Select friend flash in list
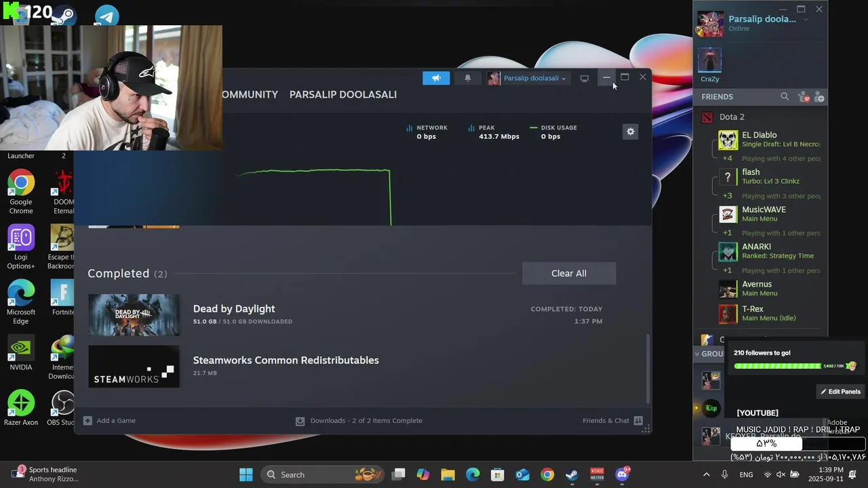868x488 pixels. click(770, 177)
